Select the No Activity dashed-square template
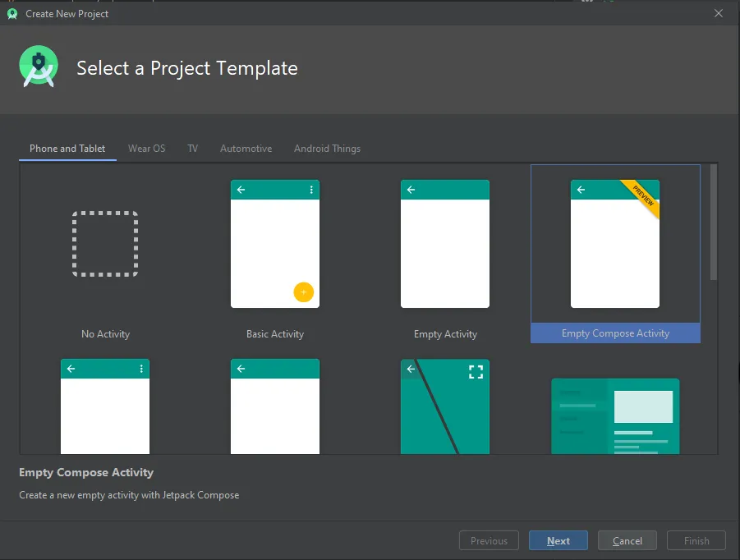This screenshot has height=560, width=740. point(105,244)
